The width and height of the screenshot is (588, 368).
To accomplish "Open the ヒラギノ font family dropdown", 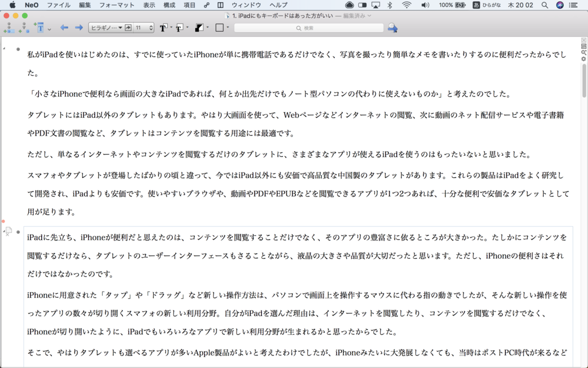I will pos(106,28).
